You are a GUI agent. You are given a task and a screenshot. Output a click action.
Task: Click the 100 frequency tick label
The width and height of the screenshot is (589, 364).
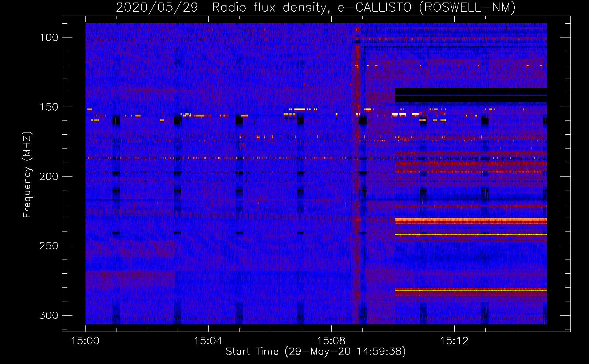tap(49, 37)
